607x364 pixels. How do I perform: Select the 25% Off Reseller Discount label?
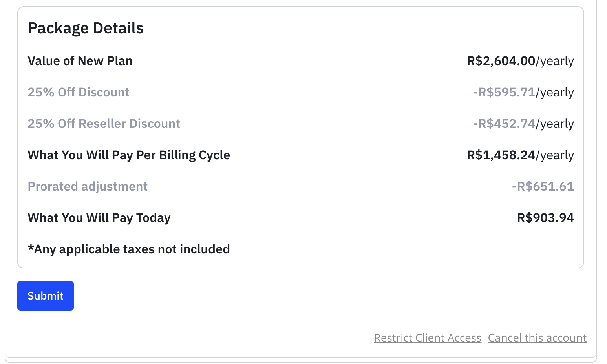point(104,124)
